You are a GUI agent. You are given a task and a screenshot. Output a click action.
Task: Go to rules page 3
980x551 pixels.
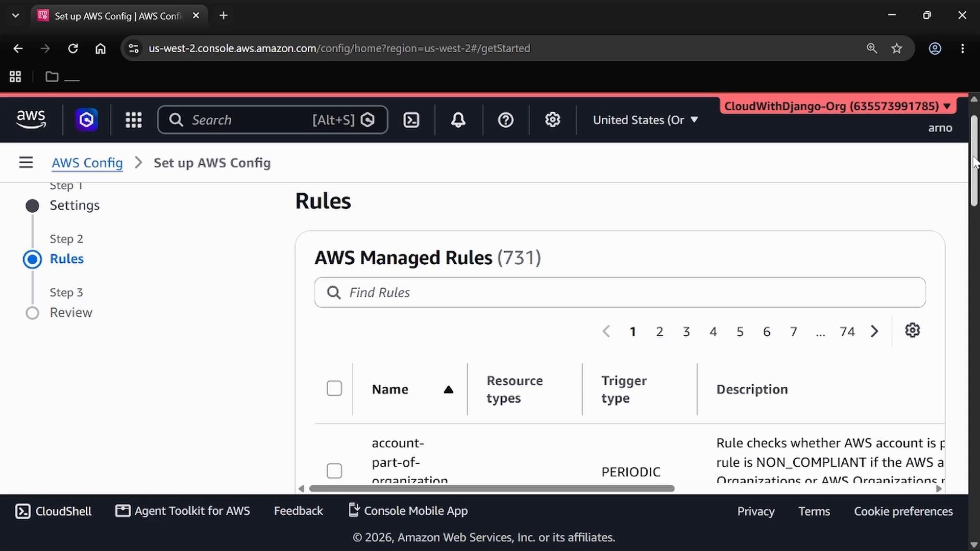687,332
